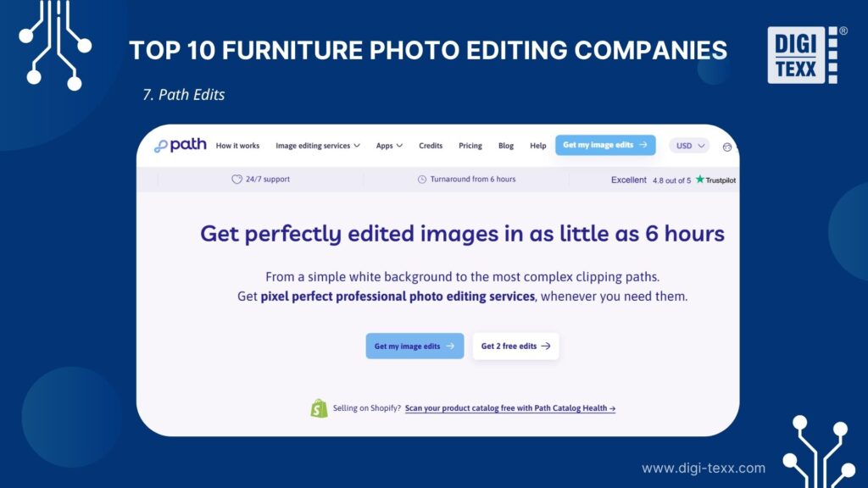868x488 pixels.
Task: Click the 4.8 out of 5 rating
Action: pos(671,180)
